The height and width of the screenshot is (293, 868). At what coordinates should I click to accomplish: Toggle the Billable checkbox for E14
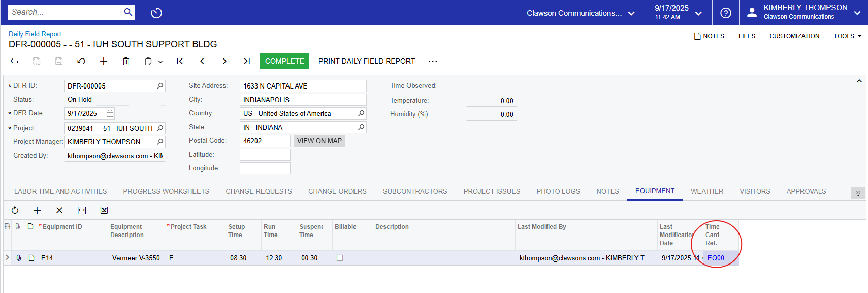[x=340, y=258]
